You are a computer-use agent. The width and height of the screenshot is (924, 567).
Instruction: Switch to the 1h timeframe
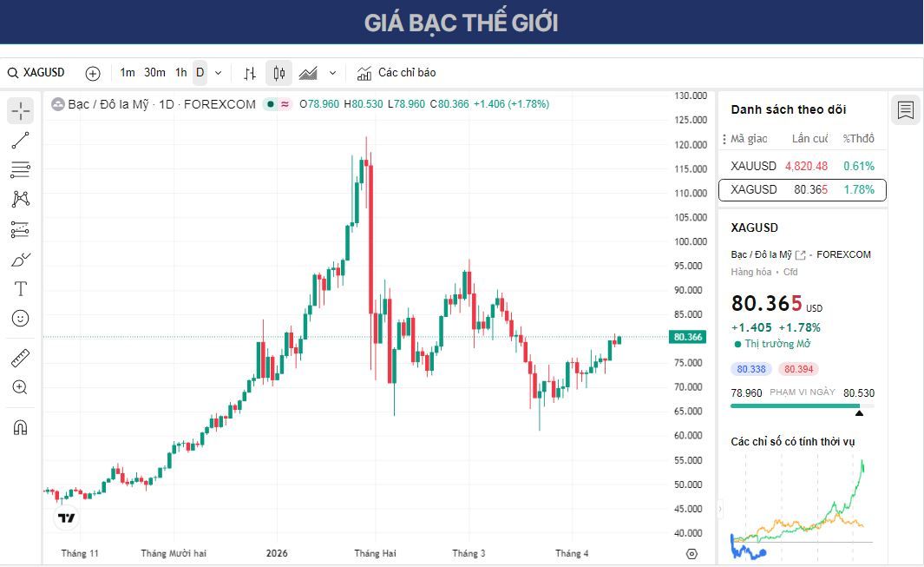(x=181, y=73)
